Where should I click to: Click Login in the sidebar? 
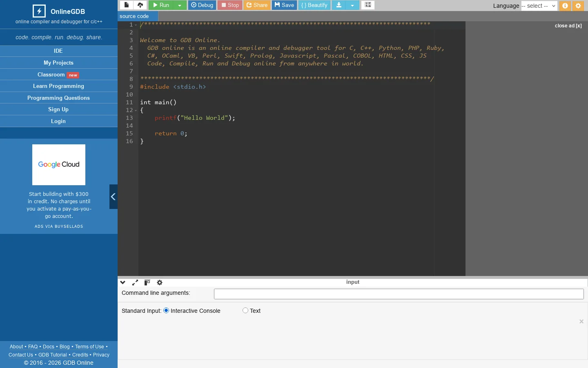(58, 121)
